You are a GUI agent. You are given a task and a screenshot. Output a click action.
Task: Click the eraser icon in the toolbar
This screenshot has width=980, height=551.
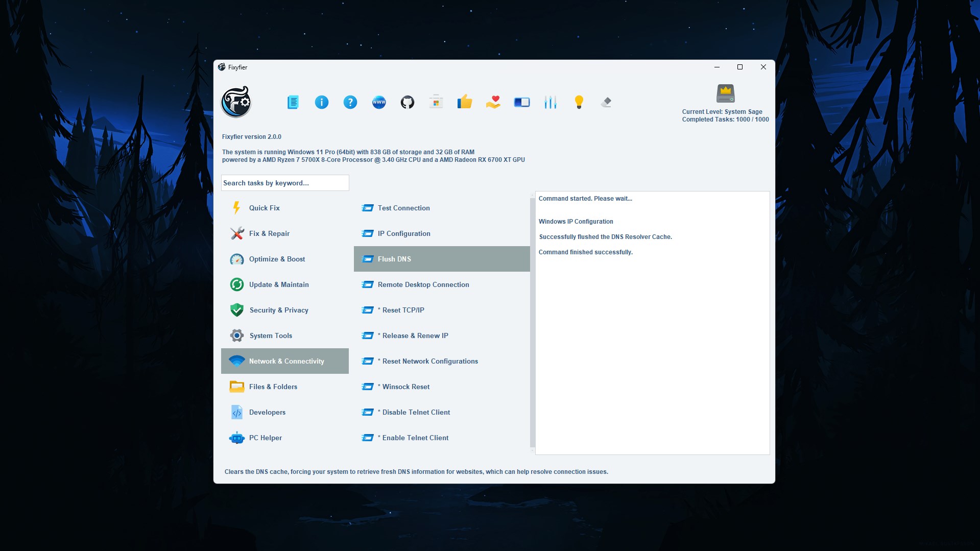pos(607,102)
